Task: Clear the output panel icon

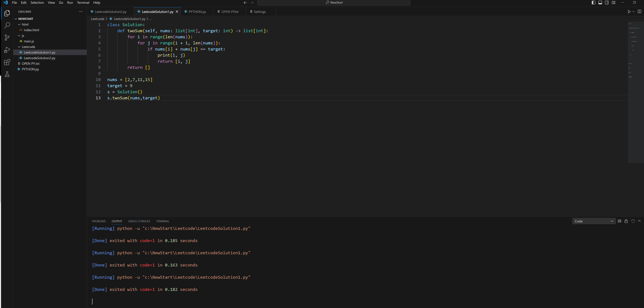Action: pos(619,221)
